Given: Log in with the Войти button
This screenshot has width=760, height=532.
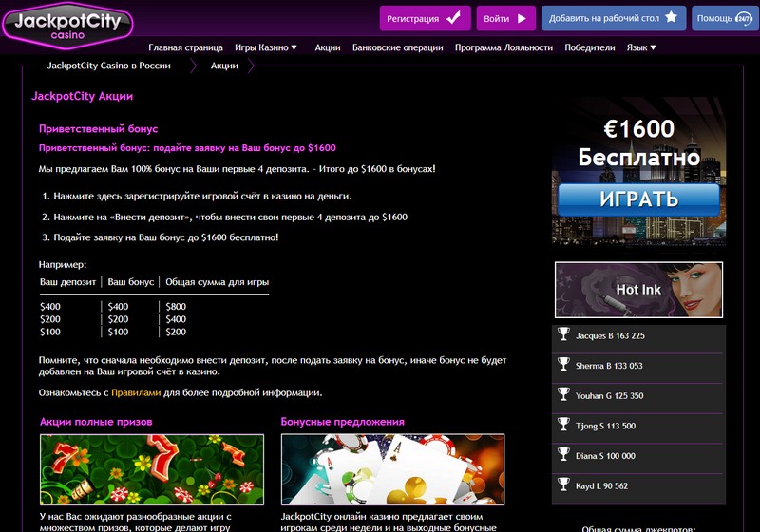Looking at the screenshot, I should click(505, 18).
